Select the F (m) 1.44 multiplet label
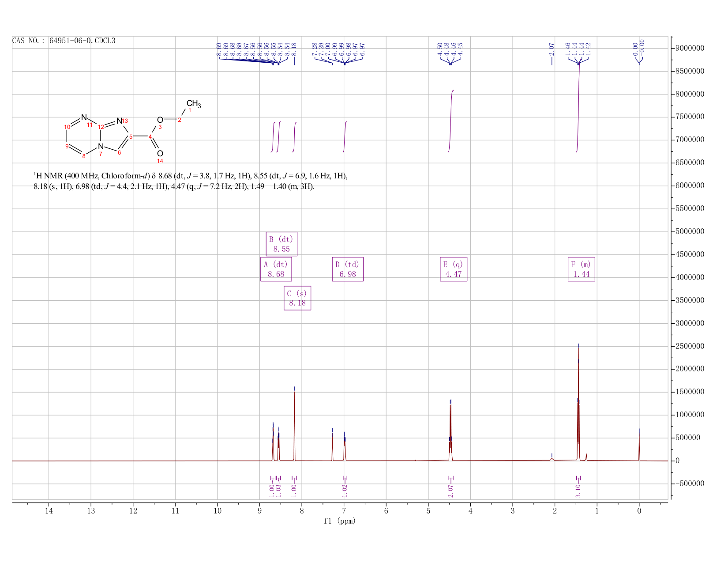The height and width of the screenshot is (563, 728). 582,269
